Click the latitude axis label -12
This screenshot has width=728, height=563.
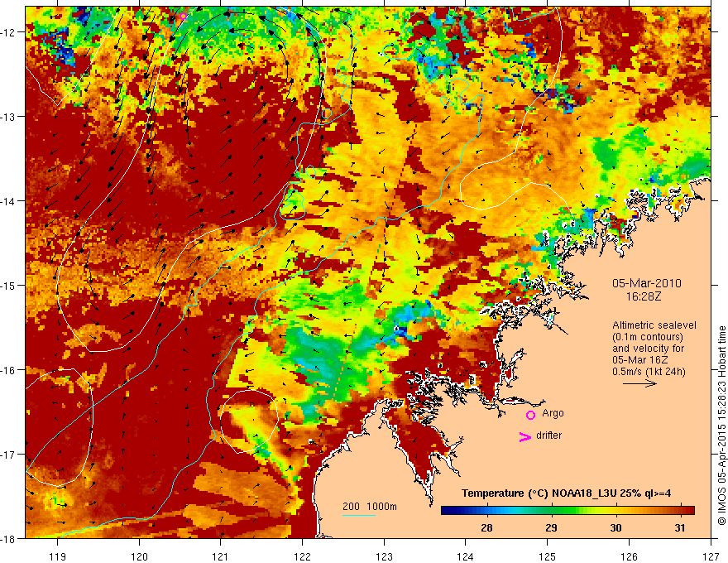[x=10, y=32]
